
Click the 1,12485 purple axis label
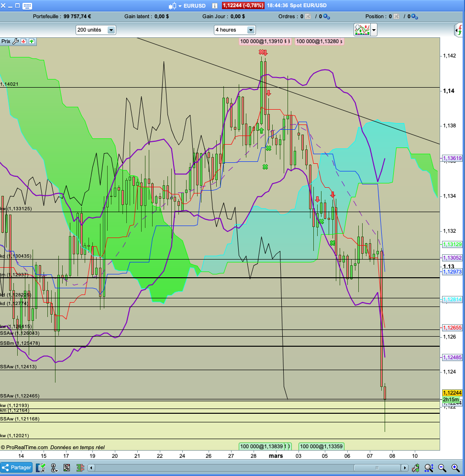[x=452, y=357]
